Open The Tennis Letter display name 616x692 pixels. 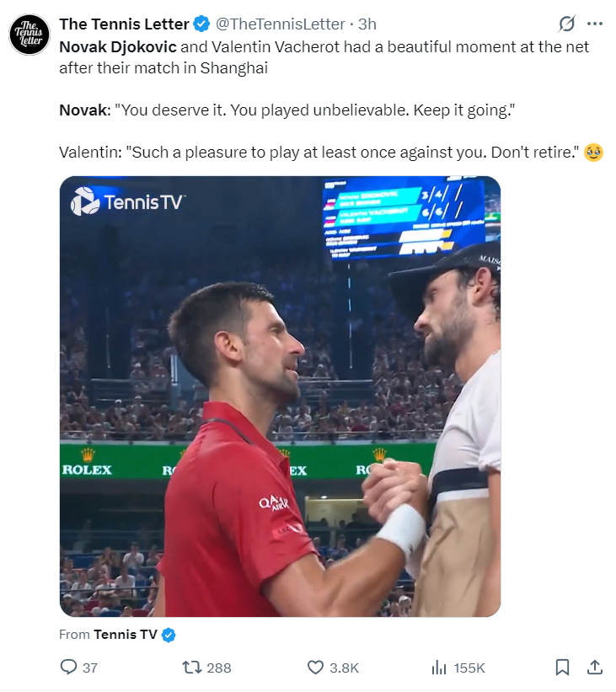(x=124, y=24)
